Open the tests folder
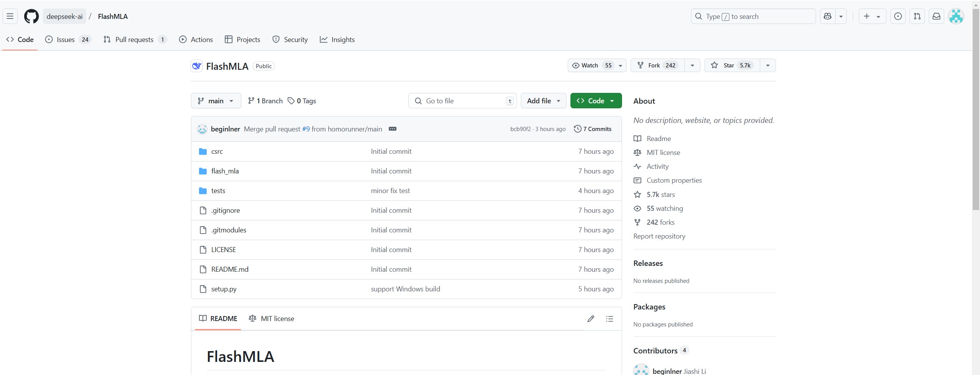Image resolution: width=980 pixels, height=375 pixels. click(218, 191)
